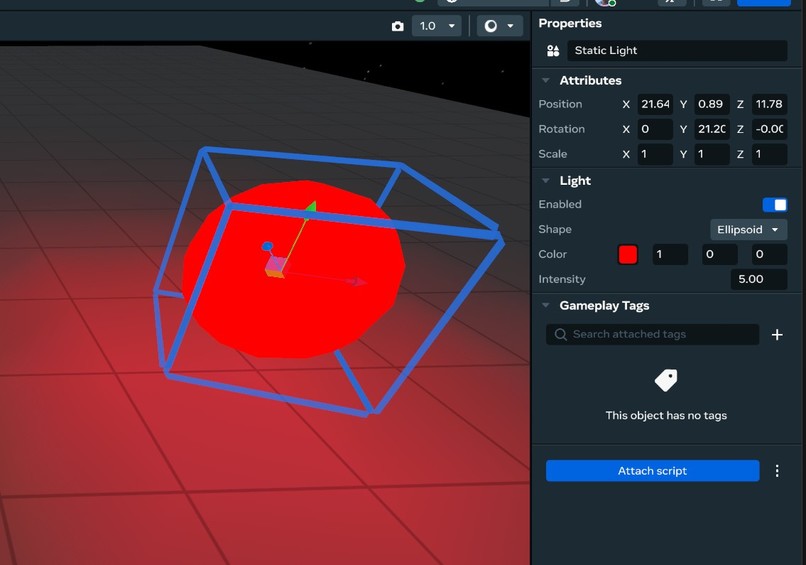806x565 pixels.
Task: Click the blue Z-axis gizmo handle
Action: (x=267, y=247)
